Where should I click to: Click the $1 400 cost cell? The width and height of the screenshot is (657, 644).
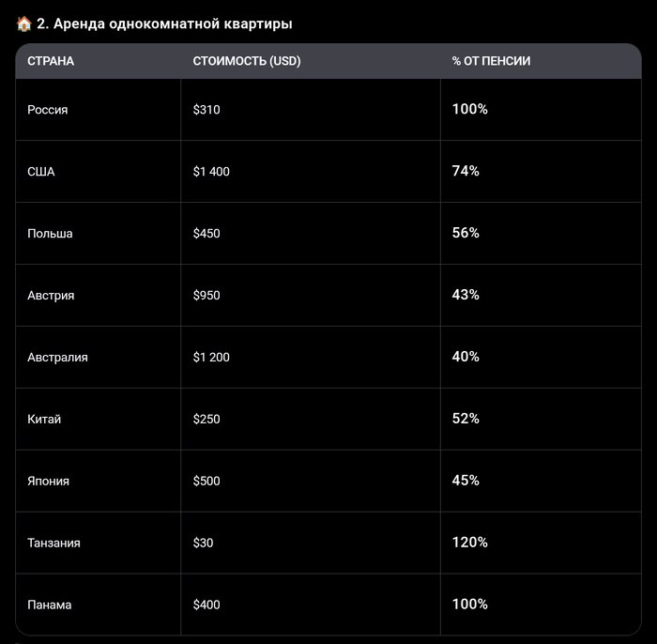[211, 172]
